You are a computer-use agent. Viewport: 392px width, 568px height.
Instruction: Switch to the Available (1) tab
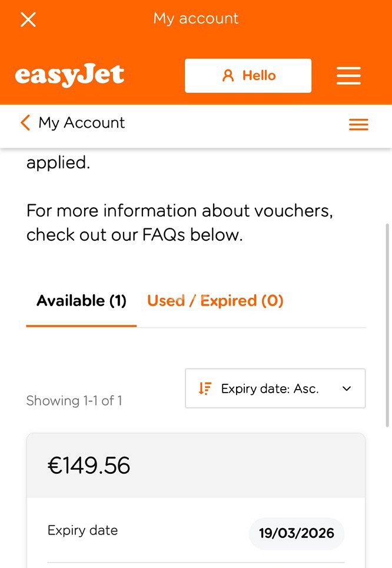point(81,301)
